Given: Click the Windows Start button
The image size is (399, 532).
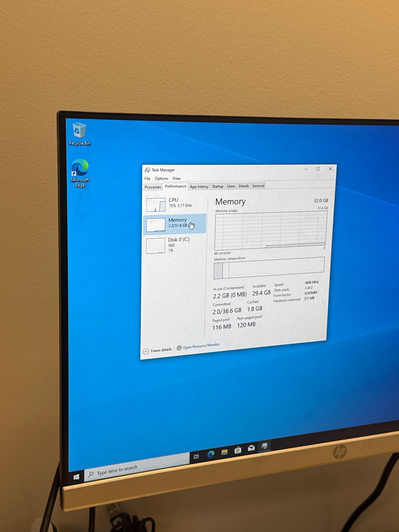Looking at the screenshot, I should pos(76,477).
